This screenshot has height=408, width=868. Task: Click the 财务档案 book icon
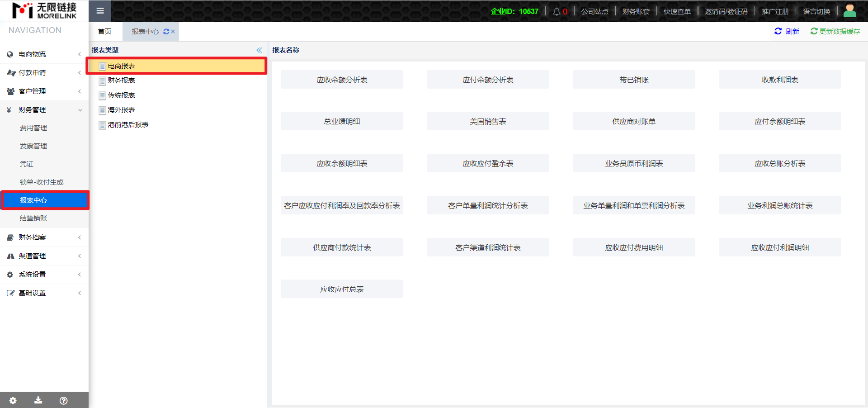tap(10, 237)
